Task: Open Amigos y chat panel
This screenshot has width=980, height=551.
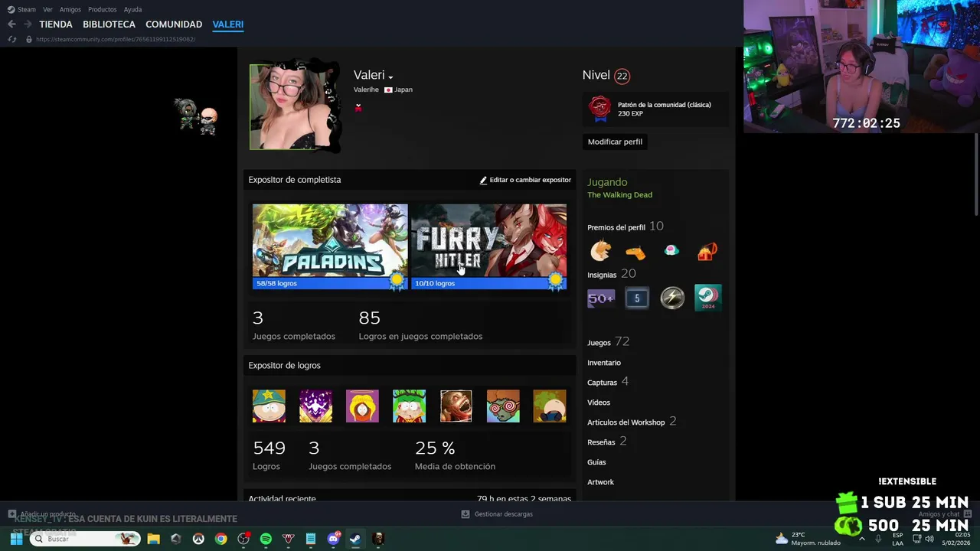Action: pos(944,514)
